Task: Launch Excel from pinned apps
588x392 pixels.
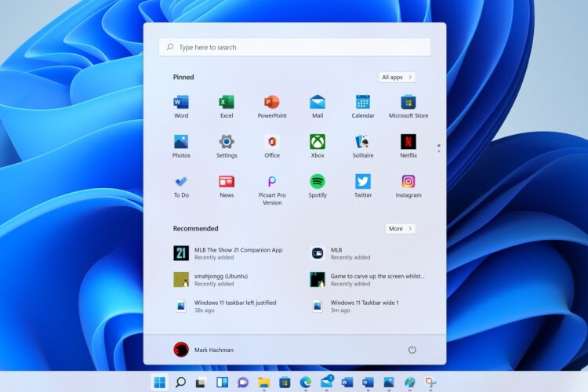Action: click(x=227, y=107)
